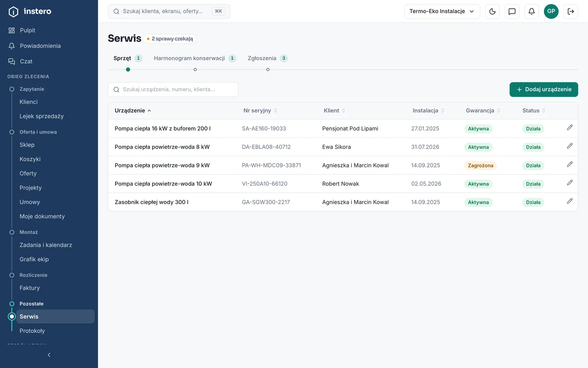Click the logout icon in header

point(571,11)
